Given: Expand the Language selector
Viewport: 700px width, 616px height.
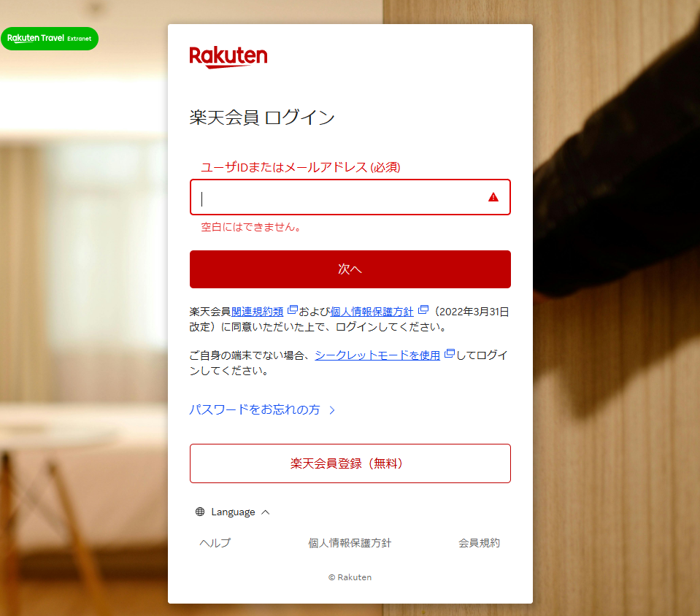Looking at the screenshot, I should pyautogui.click(x=233, y=512).
